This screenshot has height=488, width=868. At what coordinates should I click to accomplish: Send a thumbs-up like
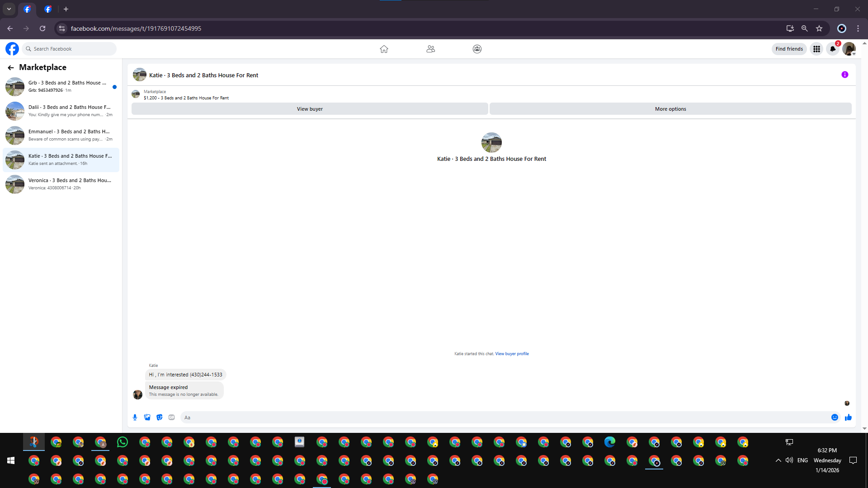pyautogui.click(x=848, y=418)
